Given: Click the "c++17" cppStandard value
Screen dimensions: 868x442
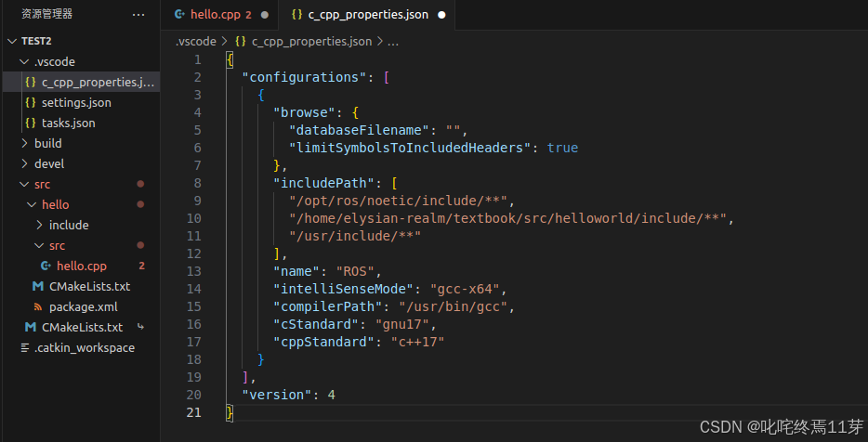Looking at the screenshot, I should point(418,342).
